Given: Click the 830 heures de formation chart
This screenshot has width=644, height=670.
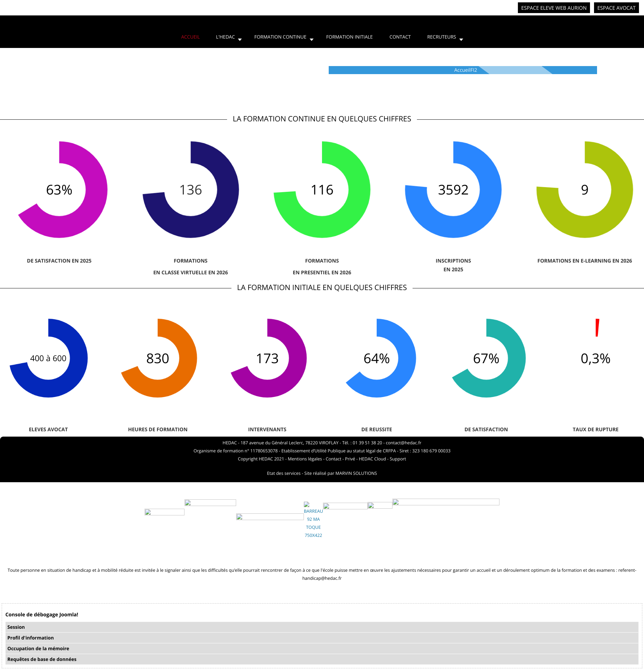Looking at the screenshot, I should pyautogui.click(x=158, y=358).
